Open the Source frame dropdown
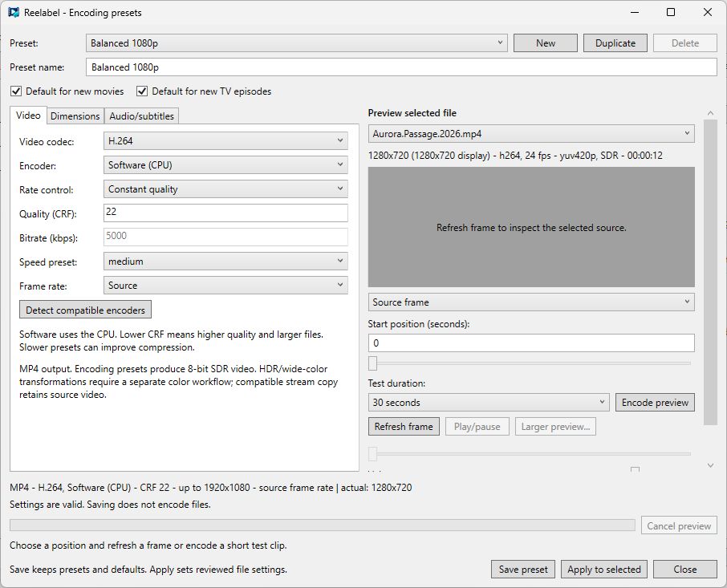This screenshot has width=727, height=588. (x=531, y=302)
